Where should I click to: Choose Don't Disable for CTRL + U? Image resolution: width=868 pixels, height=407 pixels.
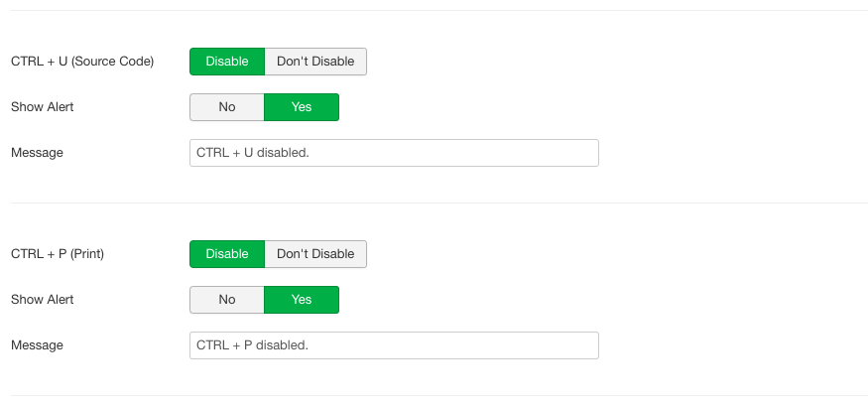[x=315, y=62]
